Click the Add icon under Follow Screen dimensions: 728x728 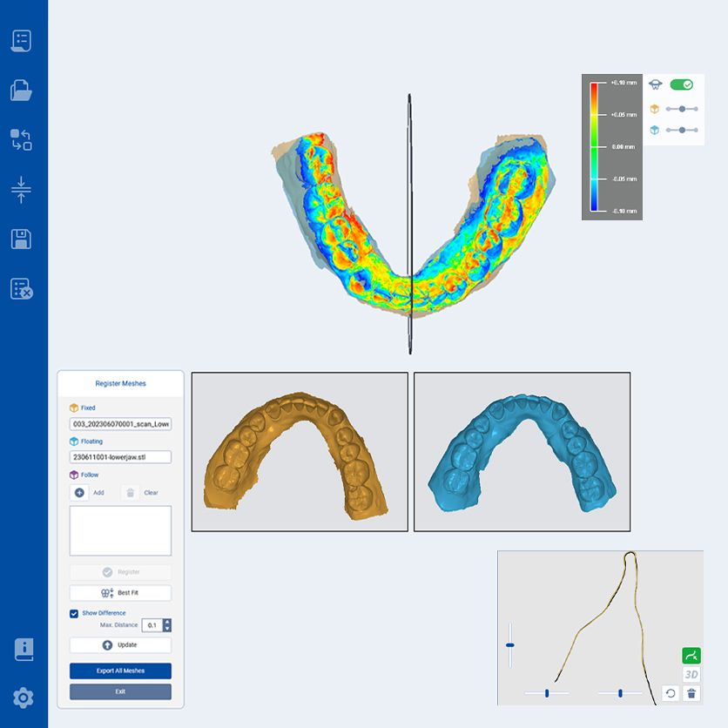pos(79,493)
